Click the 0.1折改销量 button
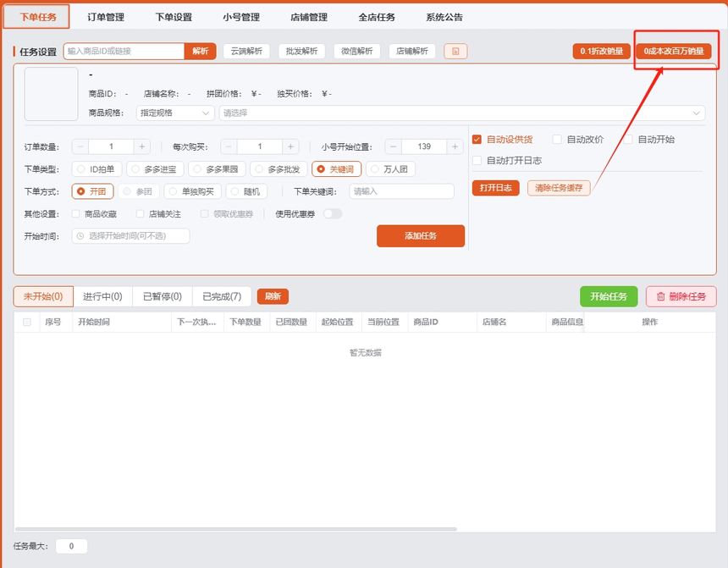728x568 pixels. pos(602,51)
